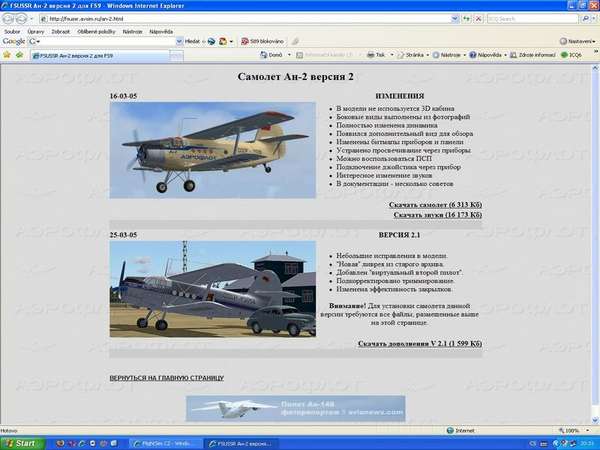600x450 pixels.
Task: Open the Nápověda menu in menu bar
Action: pyautogui.click(x=161, y=32)
